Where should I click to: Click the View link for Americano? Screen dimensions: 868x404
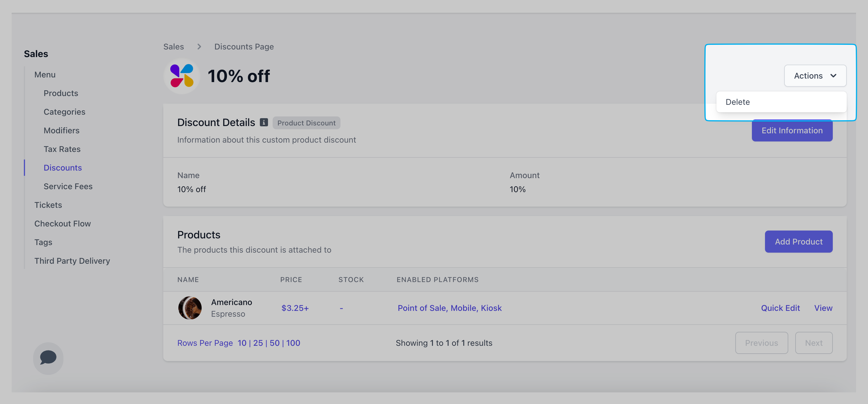pyautogui.click(x=823, y=308)
